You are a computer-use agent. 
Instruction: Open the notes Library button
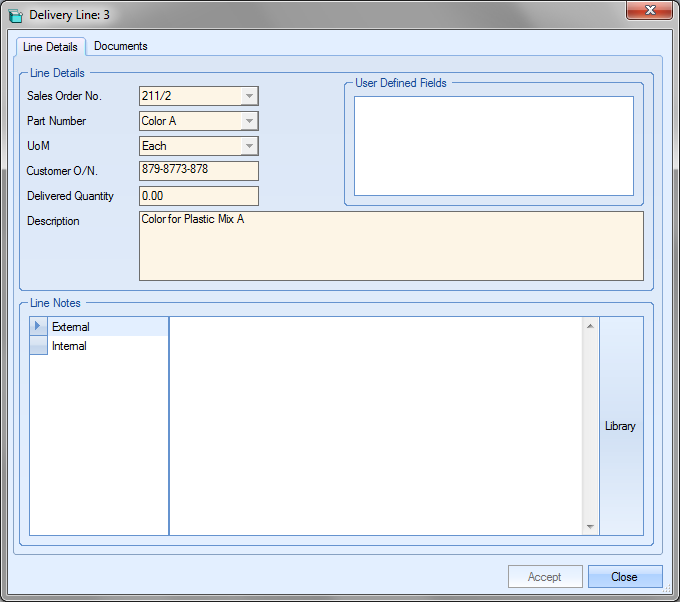coord(620,426)
